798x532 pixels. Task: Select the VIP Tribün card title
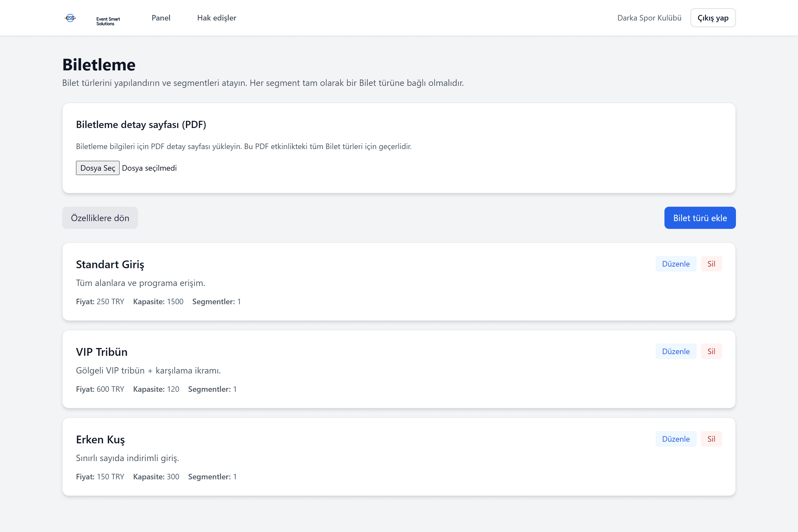[102, 352]
